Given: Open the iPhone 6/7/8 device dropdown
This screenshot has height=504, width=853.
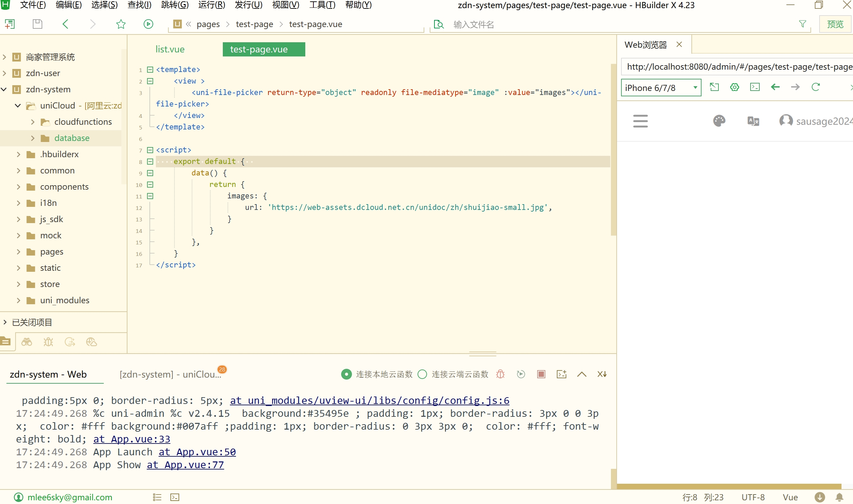Looking at the screenshot, I should click(x=661, y=88).
